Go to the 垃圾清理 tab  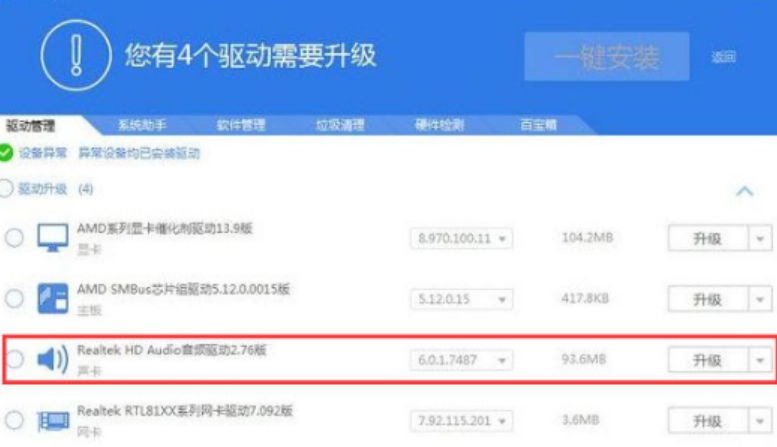point(340,125)
